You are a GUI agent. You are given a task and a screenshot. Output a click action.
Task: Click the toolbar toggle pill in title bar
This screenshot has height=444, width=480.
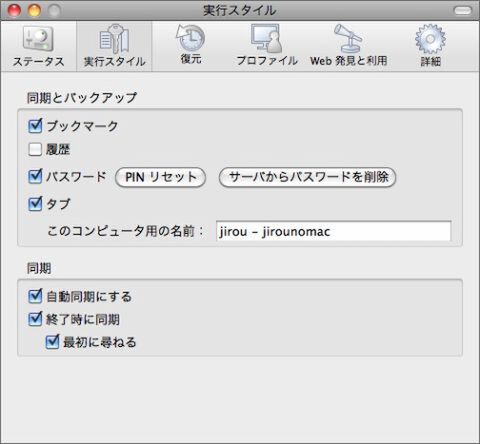[x=462, y=11]
